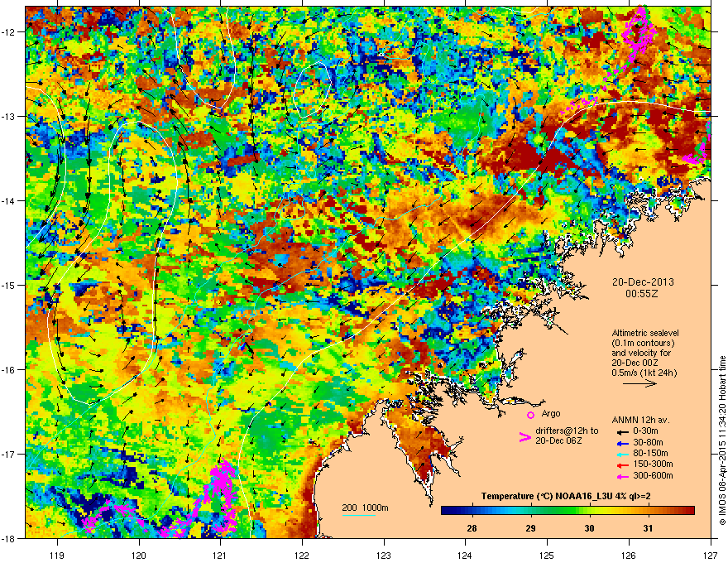
Task: Click the '(0.1m contours)' legend text
Action: click(x=643, y=343)
